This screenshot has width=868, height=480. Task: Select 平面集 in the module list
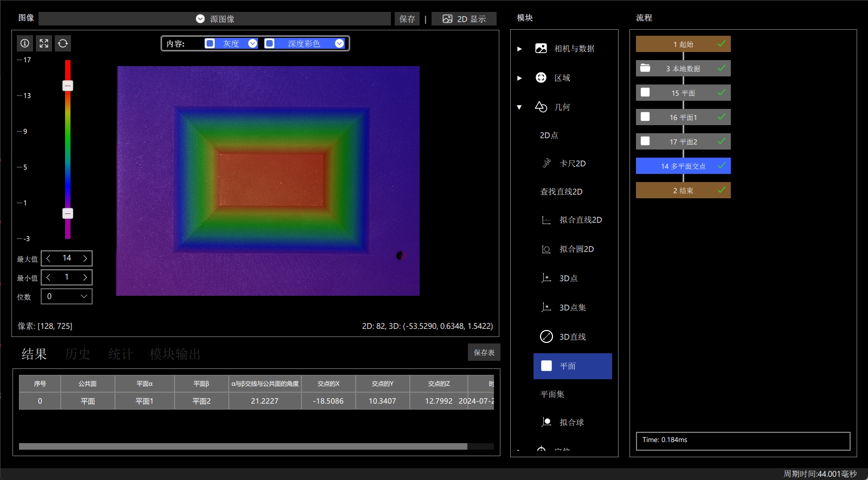tap(552, 394)
